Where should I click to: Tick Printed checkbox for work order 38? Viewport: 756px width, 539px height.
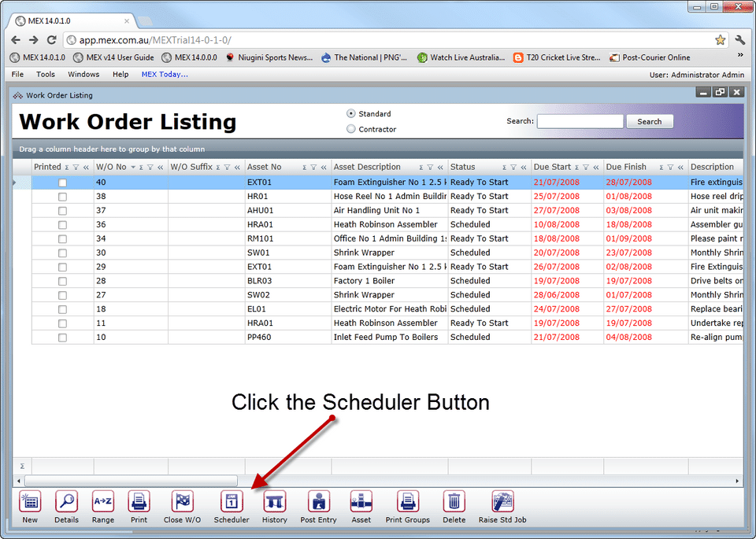[x=62, y=197]
